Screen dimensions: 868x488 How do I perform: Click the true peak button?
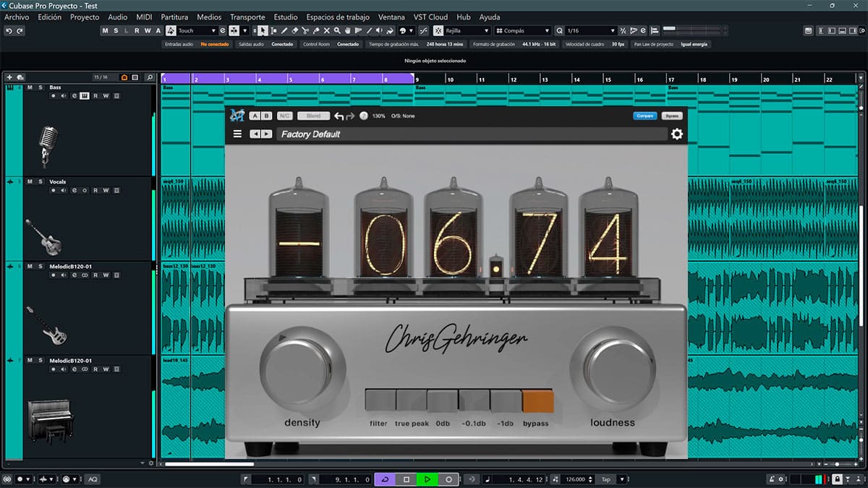(x=412, y=401)
